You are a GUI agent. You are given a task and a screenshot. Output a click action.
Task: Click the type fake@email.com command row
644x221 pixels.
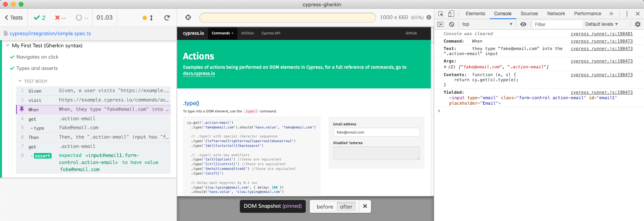[x=93, y=128]
